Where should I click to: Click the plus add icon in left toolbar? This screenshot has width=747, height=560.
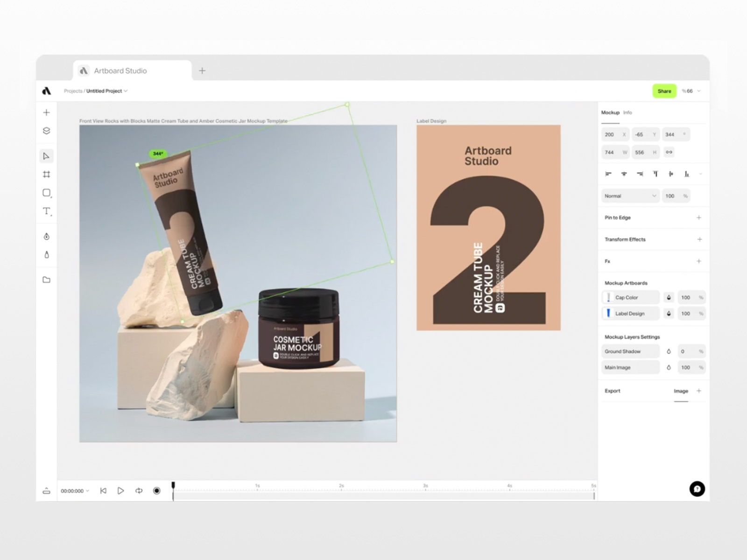click(x=46, y=112)
